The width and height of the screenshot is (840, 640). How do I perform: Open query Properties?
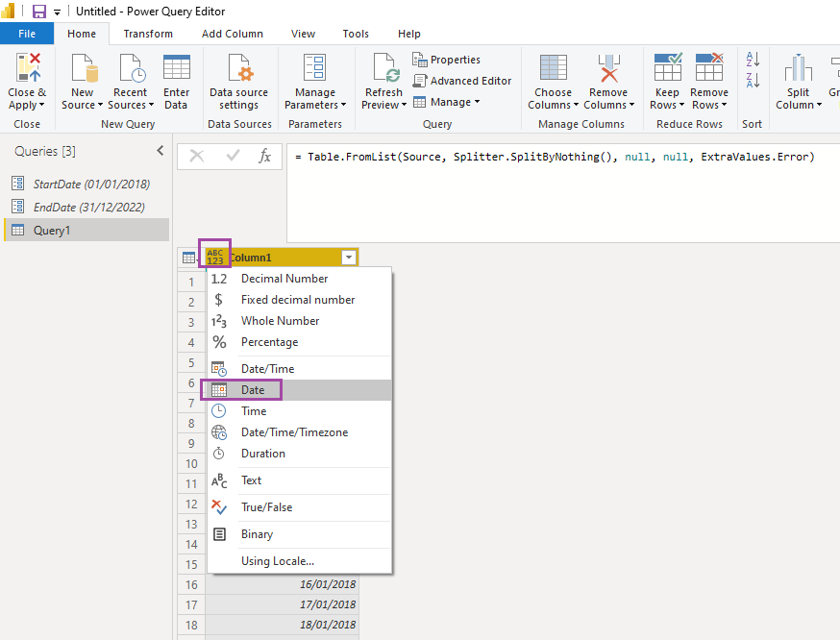point(446,60)
